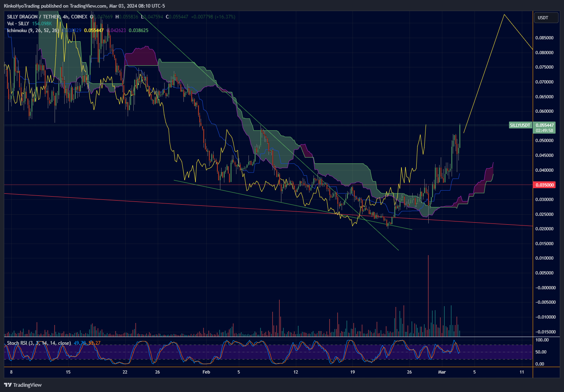Click the Ichimoku green value 0.038625

point(138,30)
